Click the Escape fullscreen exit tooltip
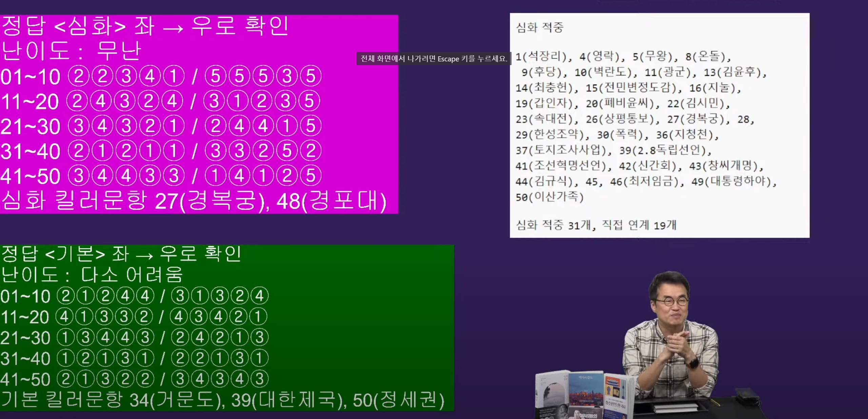 434,59
